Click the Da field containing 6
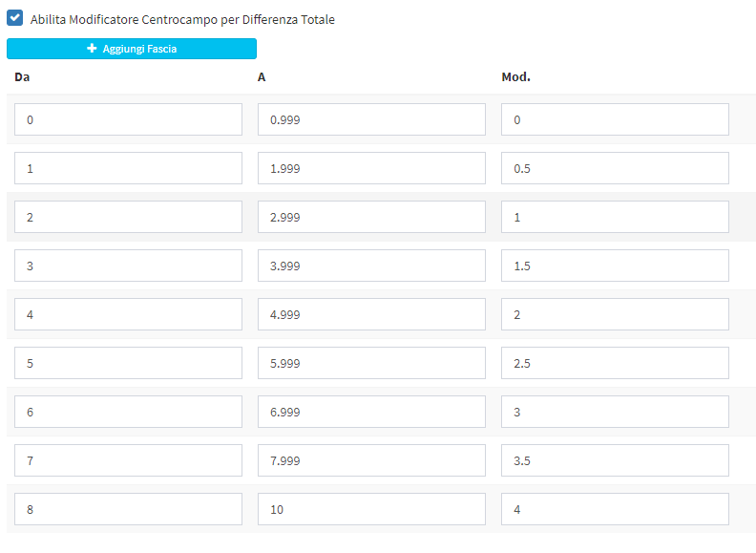The height and width of the screenshot is (553, 756). coord(129,412)
